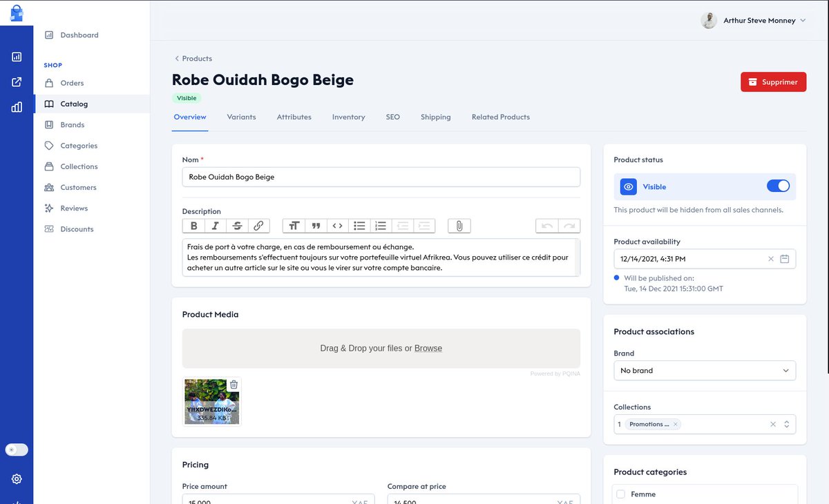Image resolution: width=829 pixels, height=504 pixels.
Task: Expand the Collections selection stepper
Action: click(x=786, y=424)
